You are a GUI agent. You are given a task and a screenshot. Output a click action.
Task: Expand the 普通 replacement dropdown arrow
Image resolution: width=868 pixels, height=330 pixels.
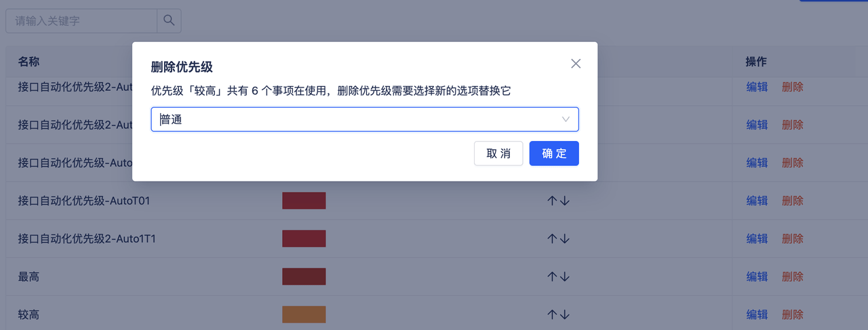tap(566, 119)
